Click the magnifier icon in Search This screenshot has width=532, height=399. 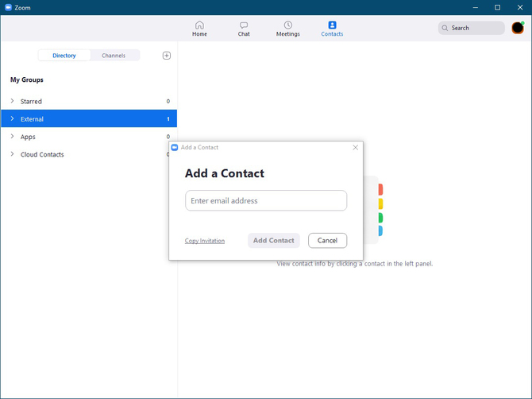click(445, 28)
